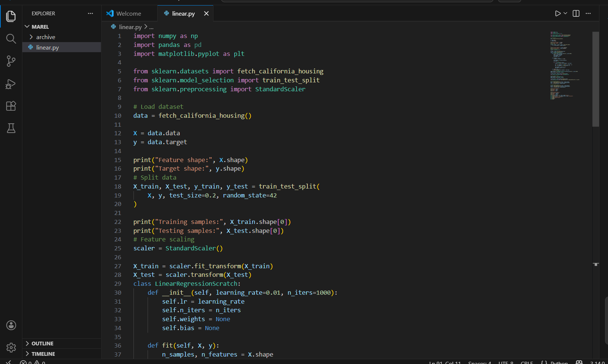
Task: Click Python file icon in breadcrumb
Action: (114, 27)
